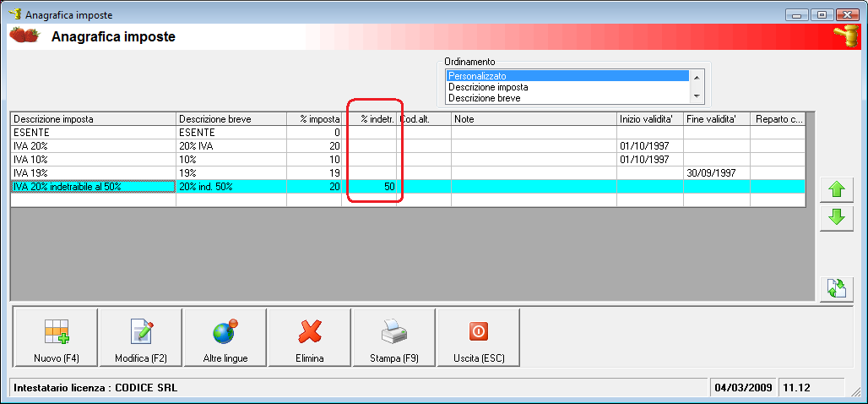The height and width of the screenshot is (404, 868).
Task: Click the strawberries logo icon
Action: coord(24,36)
